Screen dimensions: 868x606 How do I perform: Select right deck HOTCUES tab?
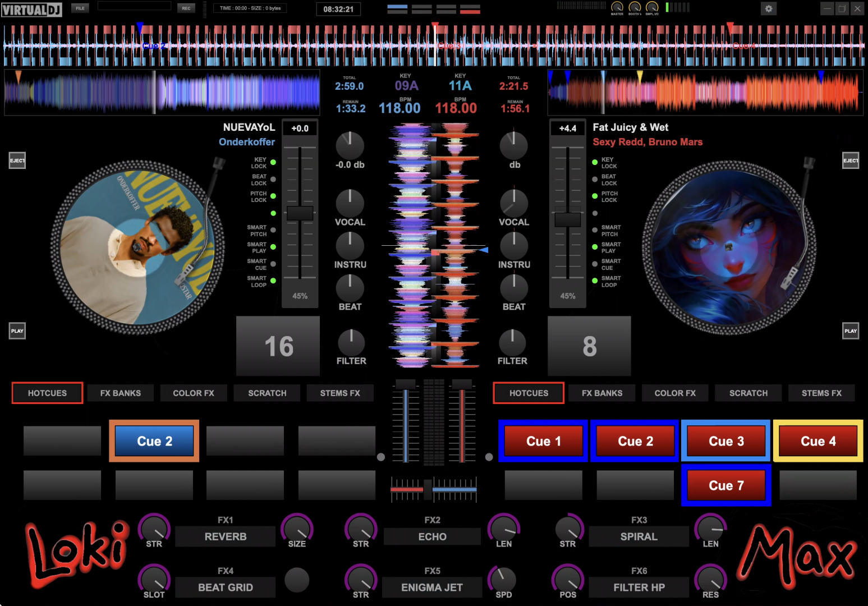[529, 393]
